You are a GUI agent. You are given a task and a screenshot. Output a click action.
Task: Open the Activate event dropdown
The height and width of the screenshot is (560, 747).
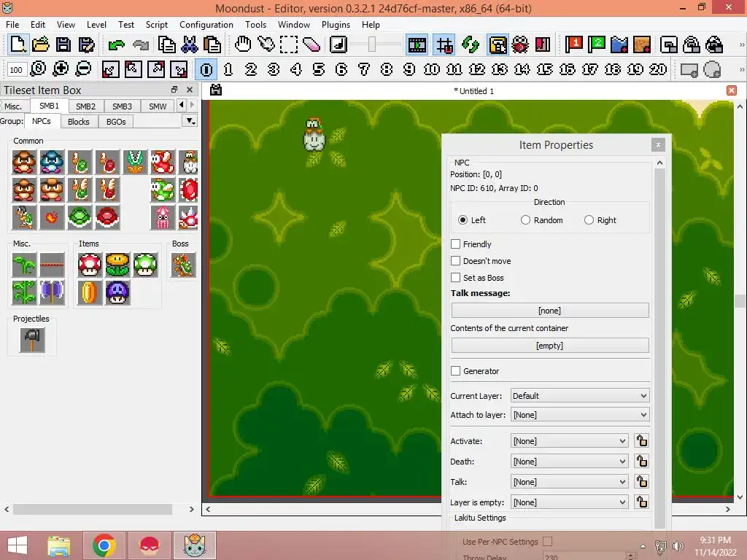(569, 441)
